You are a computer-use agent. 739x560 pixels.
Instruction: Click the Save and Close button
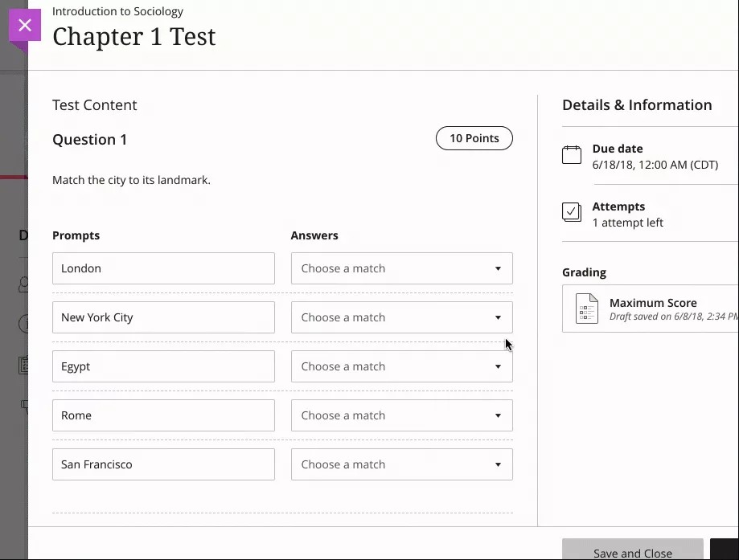coord(632,550)
